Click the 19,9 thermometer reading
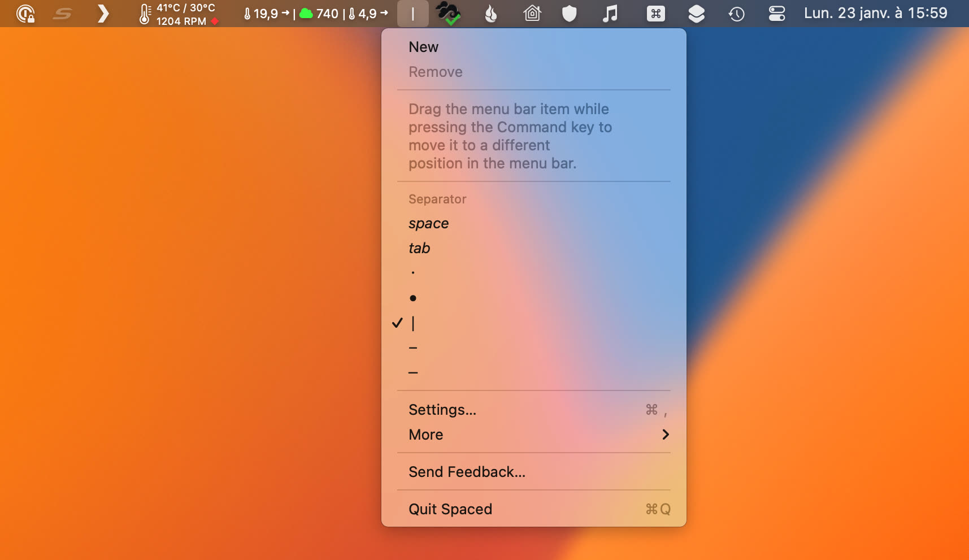 [x=266, y=14]
